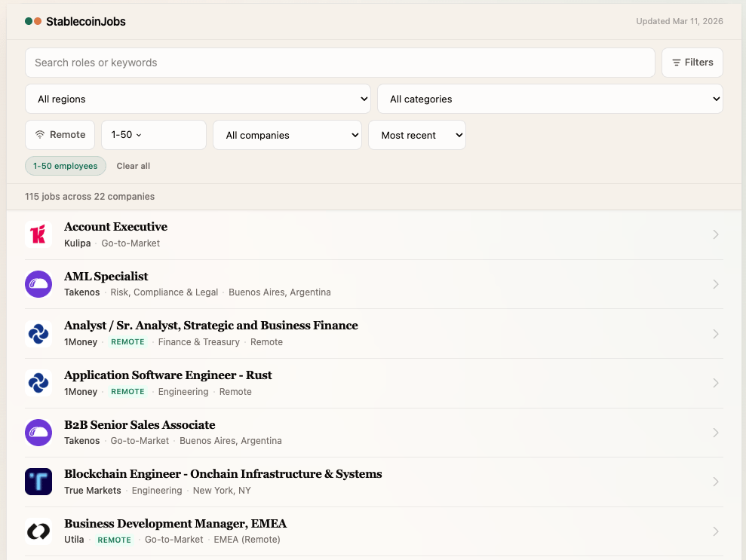
Task: Click 115 jobs across 22 companies text
Action: 90,196
